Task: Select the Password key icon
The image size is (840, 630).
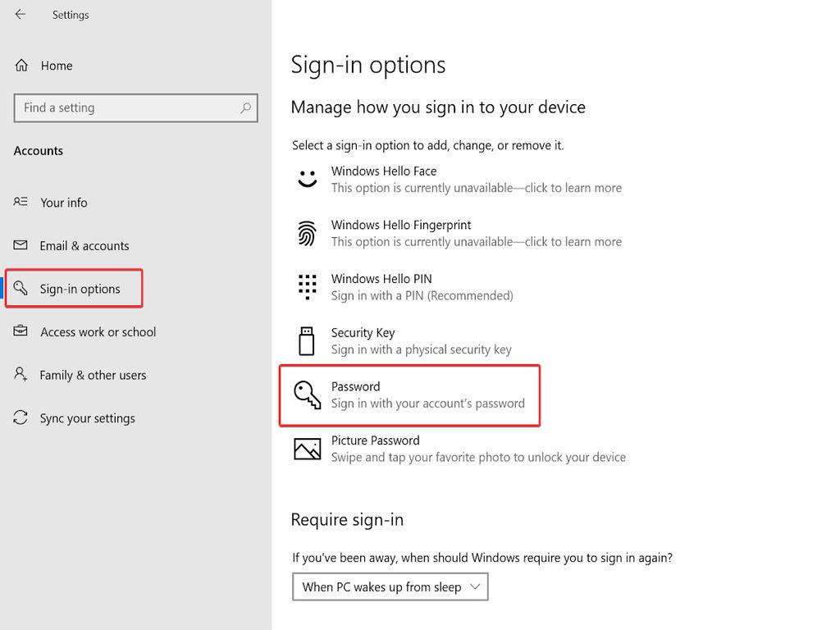Action: 307,395
